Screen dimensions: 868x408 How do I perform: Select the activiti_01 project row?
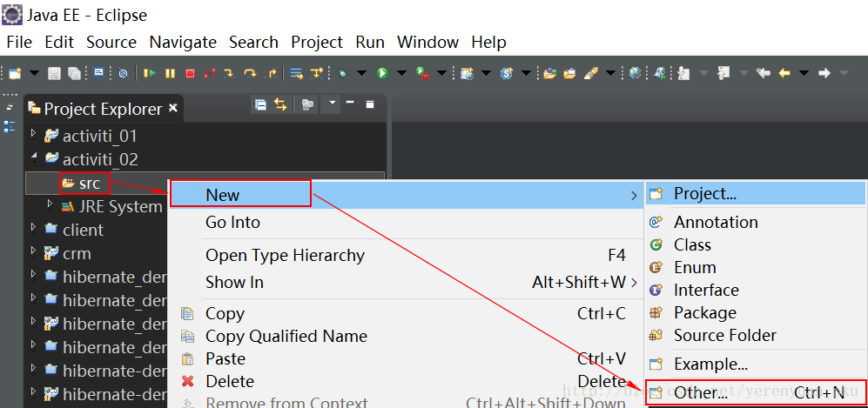point(205,136)
